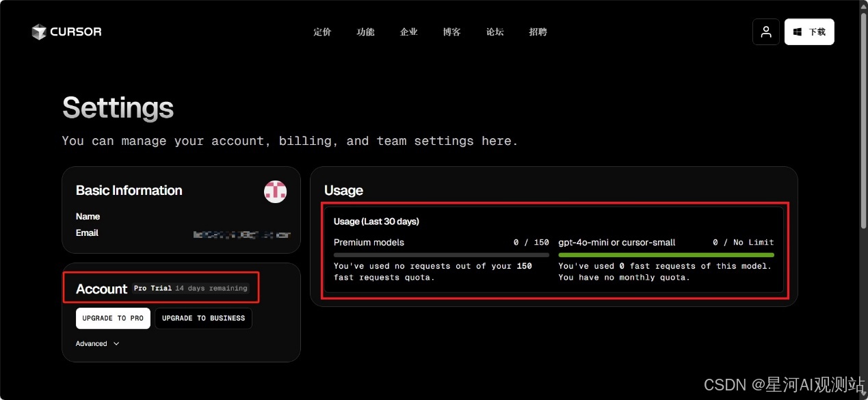Click the blurred email address value
The height and width of the screenshot is (400, 868).
242,234
